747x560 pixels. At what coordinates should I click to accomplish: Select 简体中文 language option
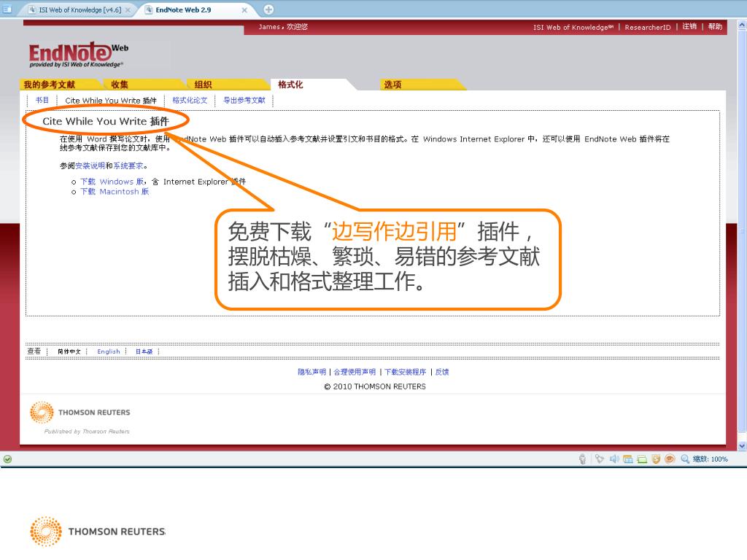tap(69, 351)
